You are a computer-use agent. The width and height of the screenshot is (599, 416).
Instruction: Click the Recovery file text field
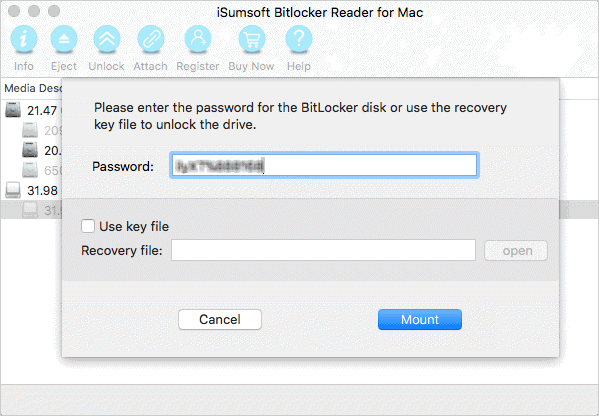coord(323,250)
